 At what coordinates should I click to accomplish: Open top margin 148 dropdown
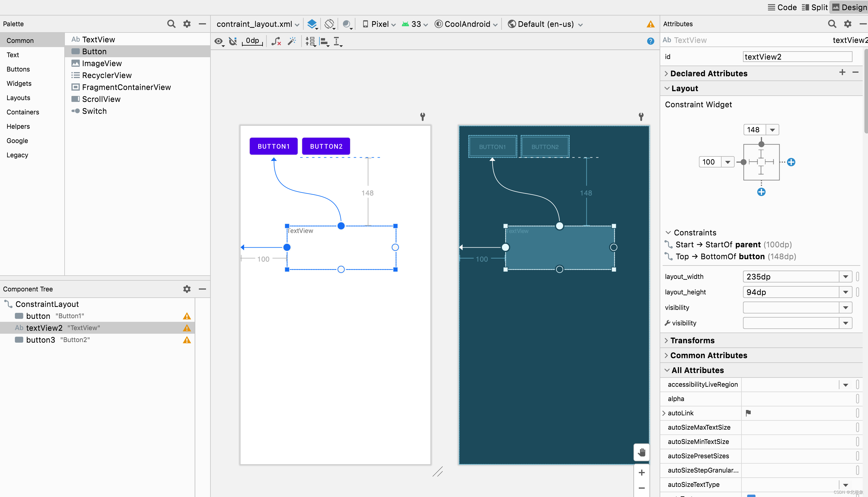pyautogui.click(x=772, y=130)
